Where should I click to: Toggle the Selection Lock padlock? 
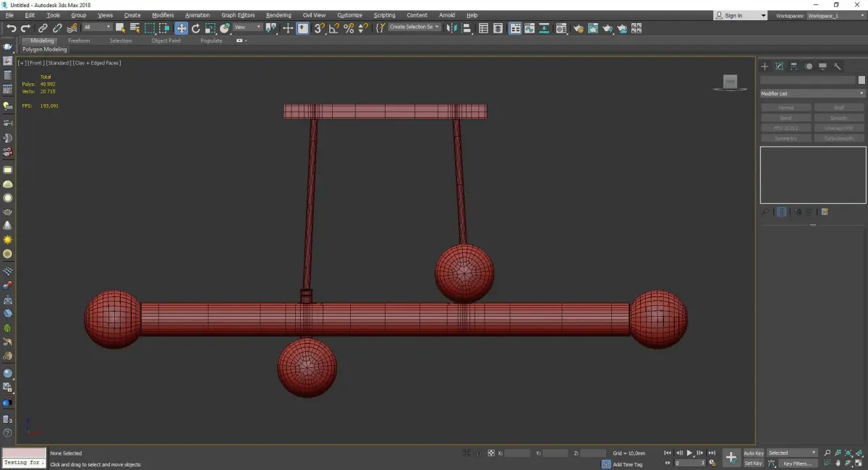[479, 453]
